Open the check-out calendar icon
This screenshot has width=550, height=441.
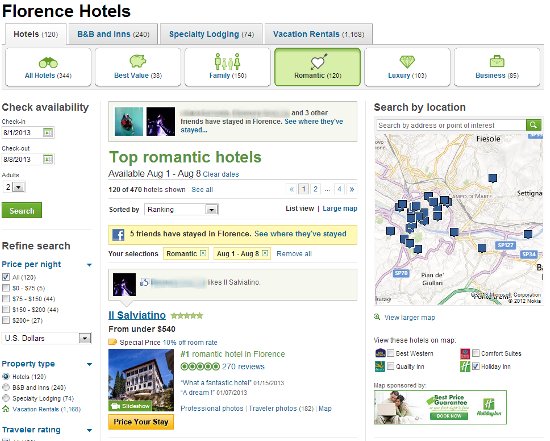pos(48,159)
